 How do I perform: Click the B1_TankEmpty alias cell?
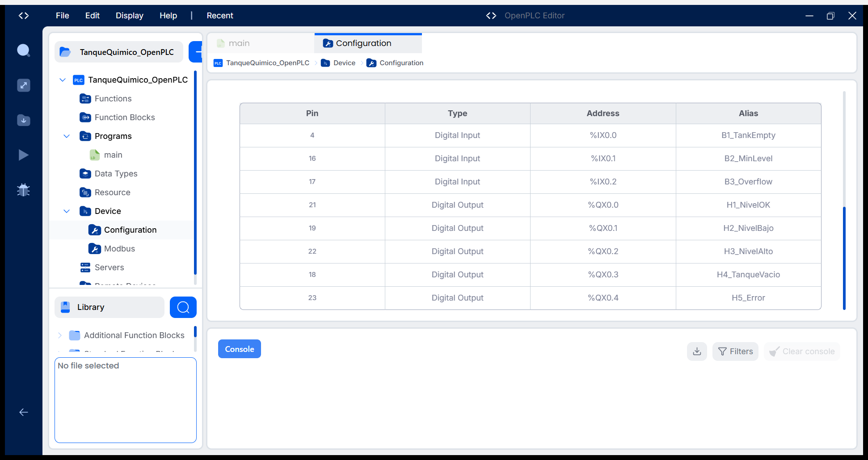pos(748,135)
